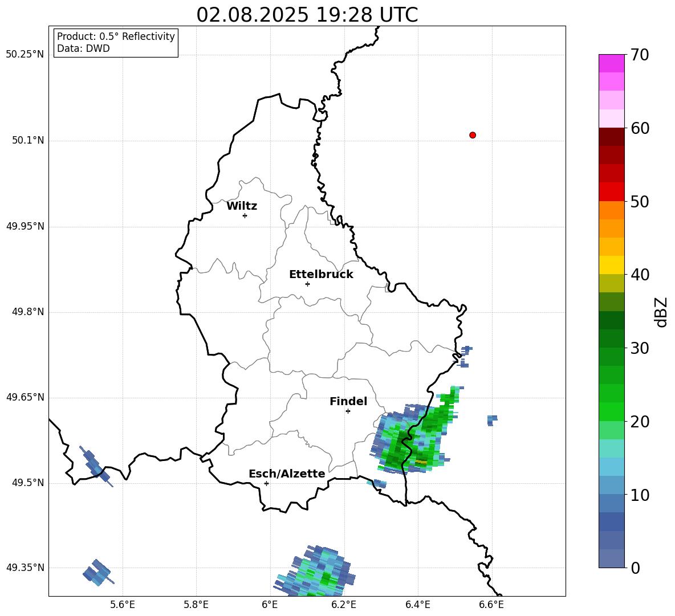Click the radar echo at bottom near 6.2°E
The image size is (675, 616).
315,571
